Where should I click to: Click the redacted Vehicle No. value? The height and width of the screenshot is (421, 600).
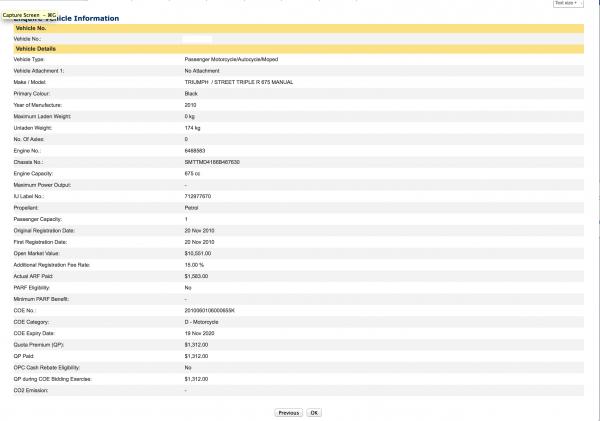click(x=197, y=39)
